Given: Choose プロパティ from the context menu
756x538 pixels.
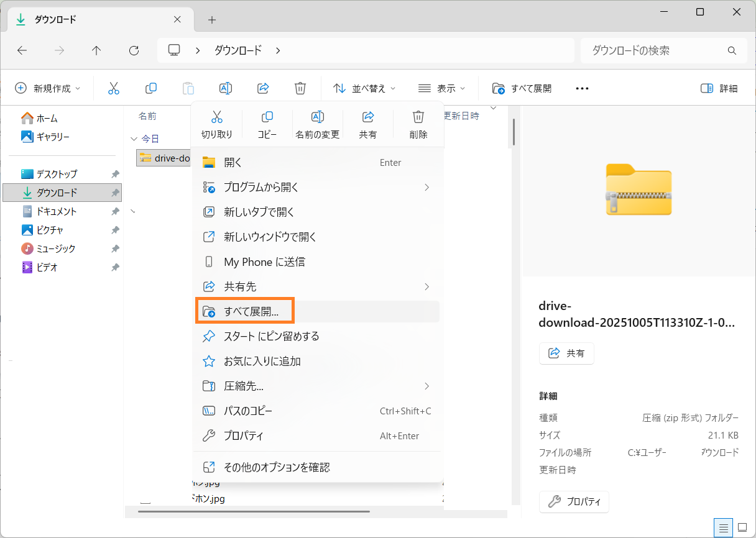Looking at the screenshot, I should (244, 436).
